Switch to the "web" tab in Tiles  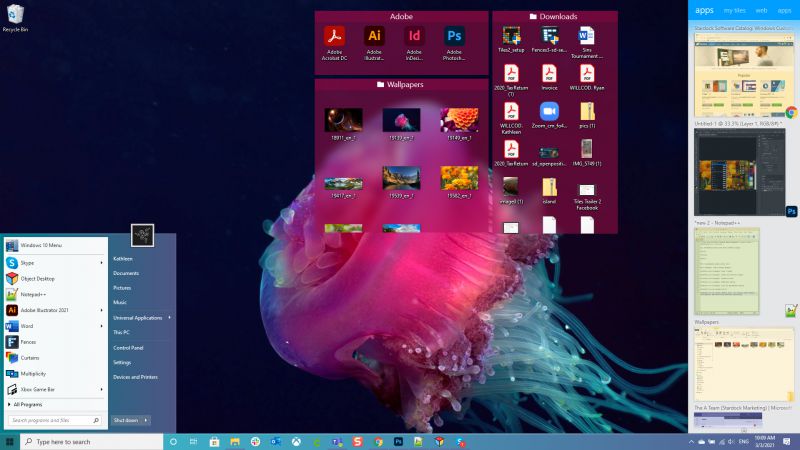[x=761, y=9]
